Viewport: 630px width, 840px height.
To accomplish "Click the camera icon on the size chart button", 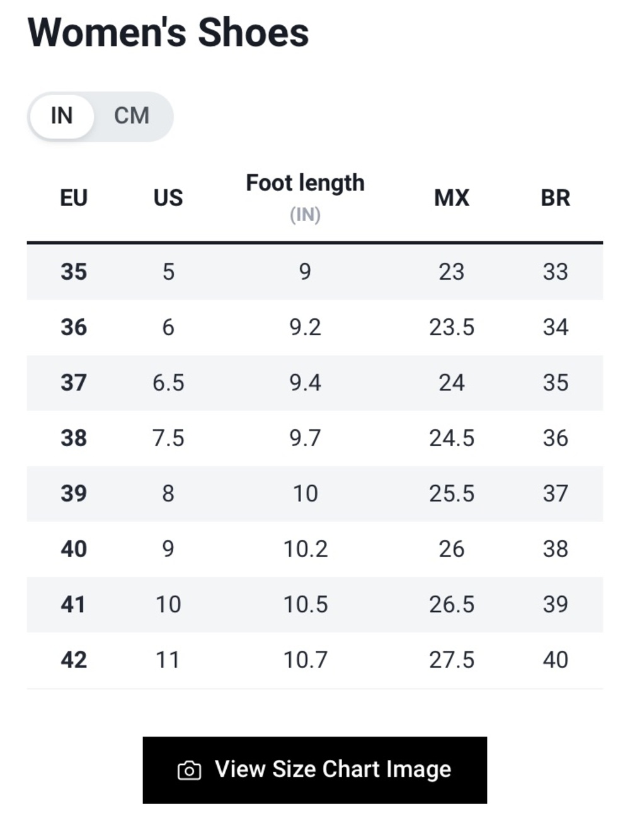I will tap(189, 770).
